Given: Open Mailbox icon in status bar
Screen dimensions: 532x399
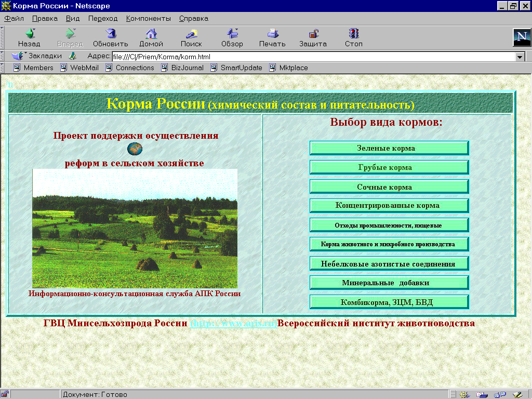Looking at the screenshot, I should 482,395.
